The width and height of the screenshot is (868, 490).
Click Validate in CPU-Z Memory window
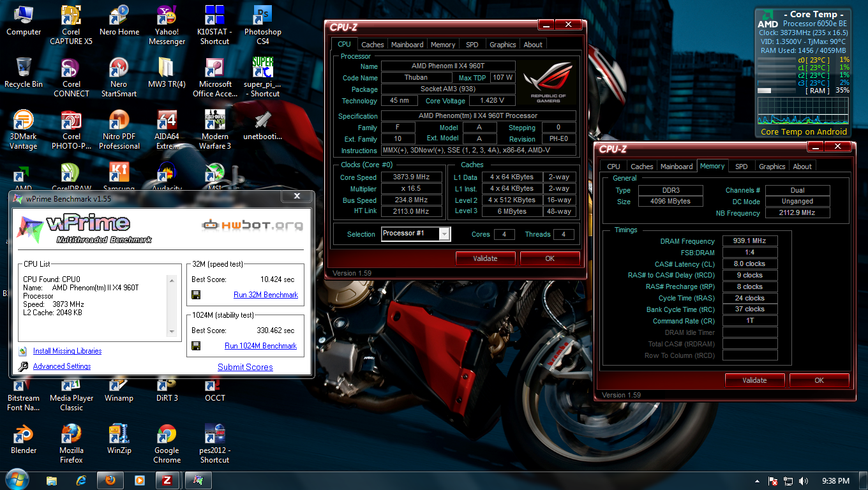[754, 380]
